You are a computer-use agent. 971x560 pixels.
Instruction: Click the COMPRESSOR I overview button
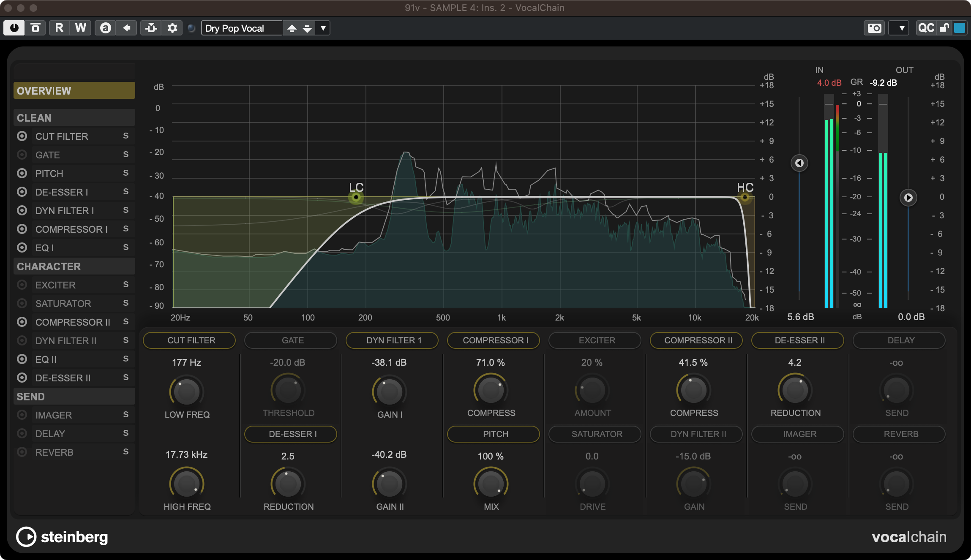[x=494, y=340]
